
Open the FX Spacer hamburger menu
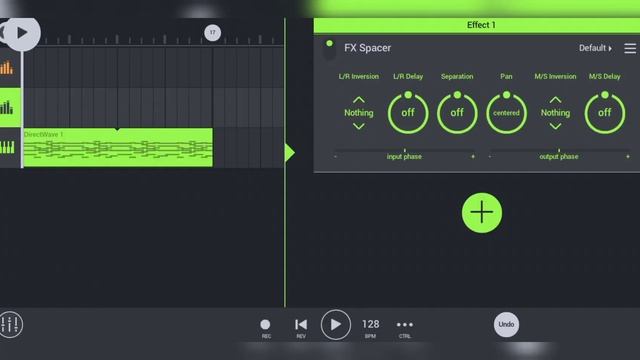pyautogui.click(x=630, y=48)
